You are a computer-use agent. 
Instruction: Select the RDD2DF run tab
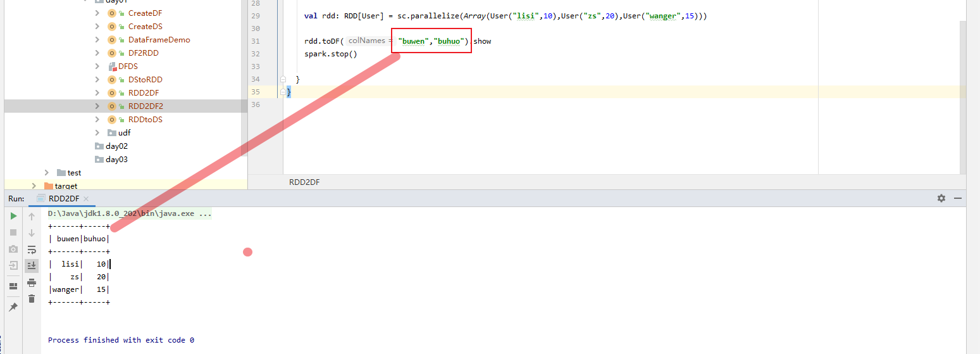[x=63, y=198]
